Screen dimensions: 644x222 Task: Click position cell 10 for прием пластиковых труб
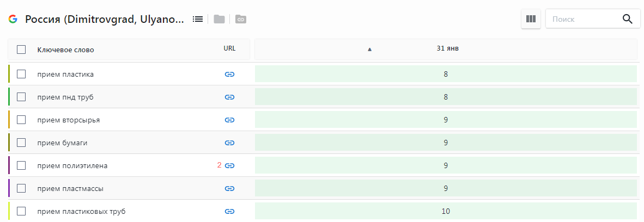point(446,211)
